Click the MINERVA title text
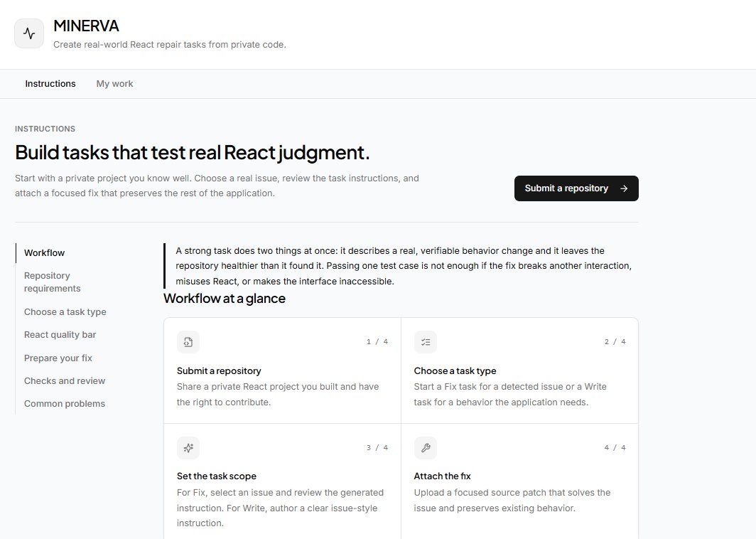 click(86, 26)
